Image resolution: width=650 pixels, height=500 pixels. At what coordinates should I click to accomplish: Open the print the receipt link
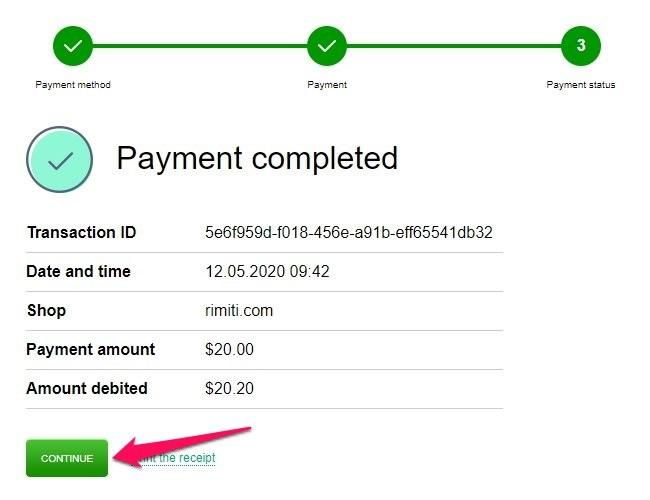tap(174, 458)
